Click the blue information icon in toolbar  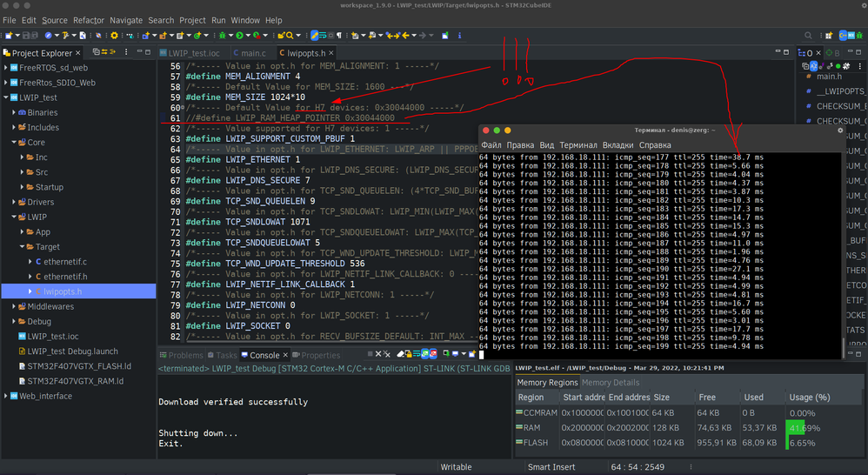pos(459,36)
